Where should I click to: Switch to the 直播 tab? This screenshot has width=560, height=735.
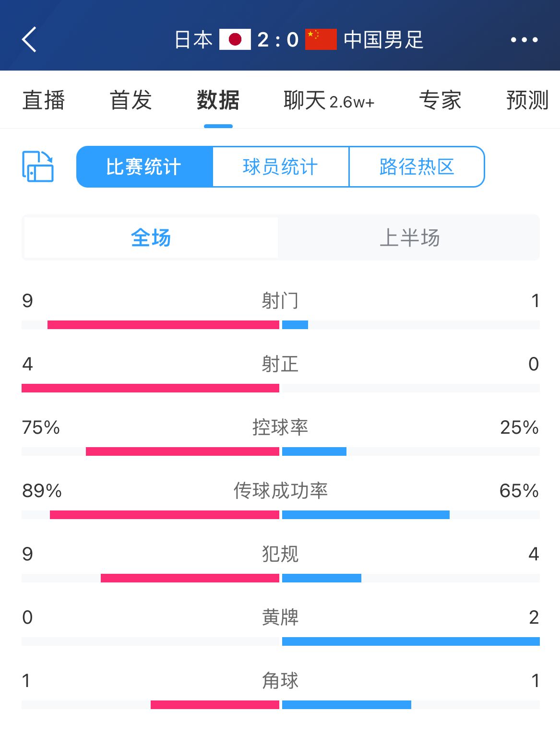click(x=44, y=100)
